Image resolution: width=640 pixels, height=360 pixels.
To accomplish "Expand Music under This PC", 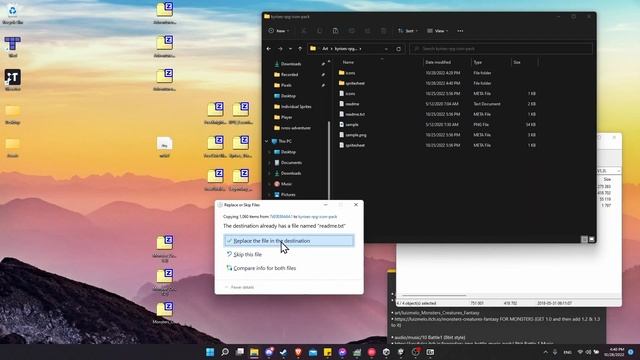I will pyautogui.click(x=269, y=184).
